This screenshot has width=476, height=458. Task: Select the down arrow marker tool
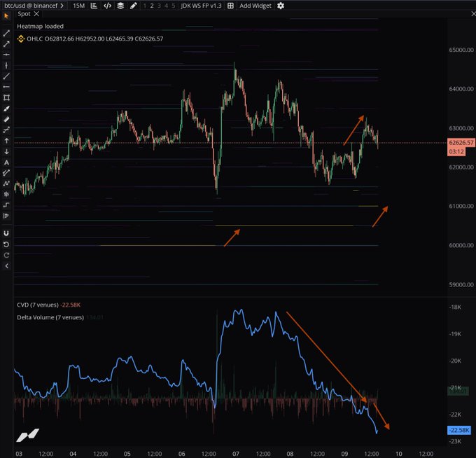(x=6, y=151)
